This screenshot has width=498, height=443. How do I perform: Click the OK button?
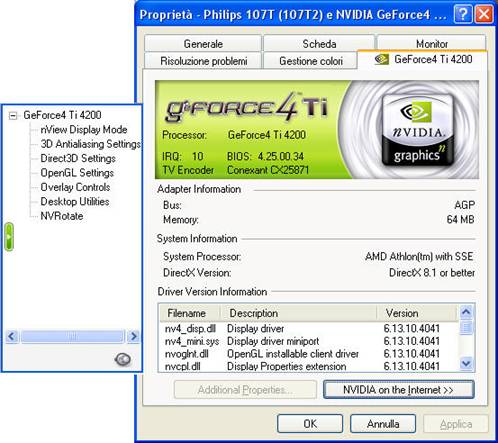click(310, 423)
